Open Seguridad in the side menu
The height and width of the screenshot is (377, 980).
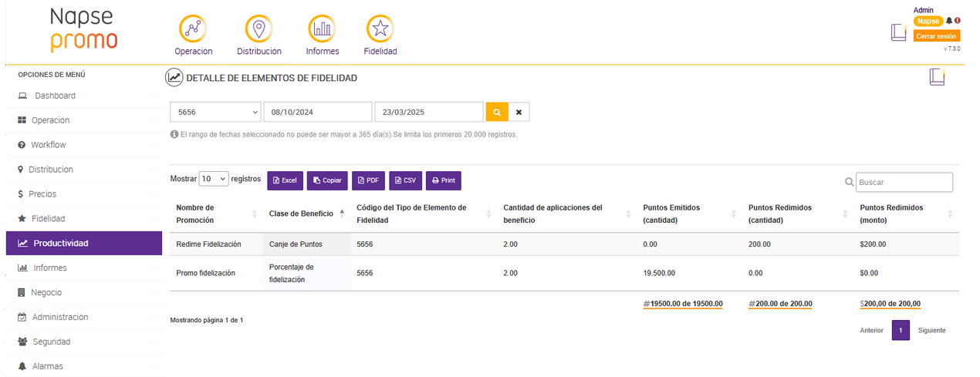pyautogui.click(x=51, y=342)
